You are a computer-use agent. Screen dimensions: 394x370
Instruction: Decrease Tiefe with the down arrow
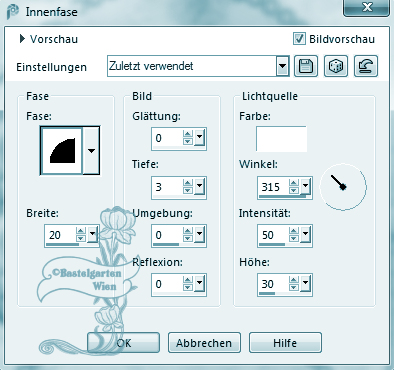pyautogui.click(x=188, y=191)
